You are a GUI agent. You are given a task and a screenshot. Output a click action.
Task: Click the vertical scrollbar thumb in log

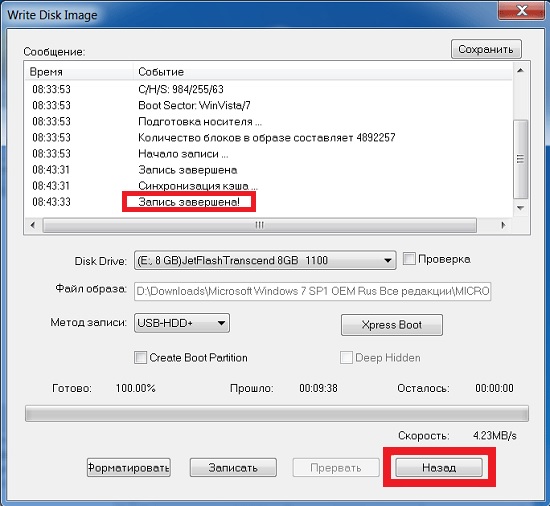pos(521,160)
